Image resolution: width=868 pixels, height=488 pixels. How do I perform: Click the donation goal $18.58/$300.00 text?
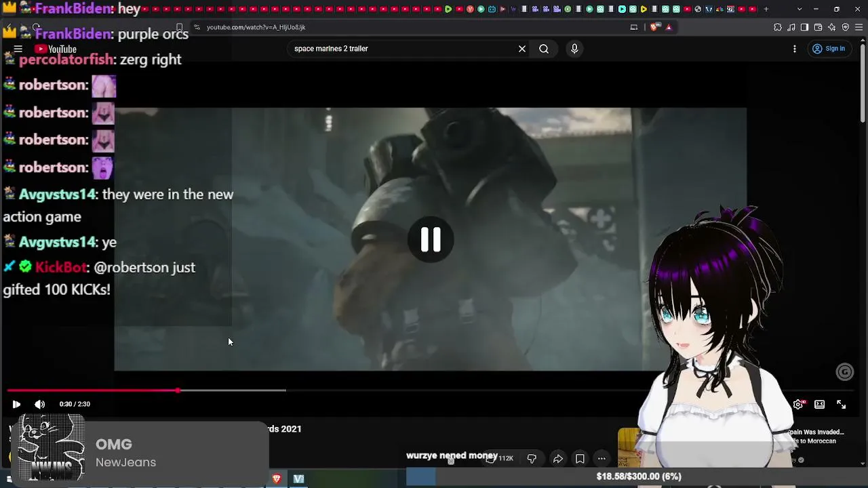(x=639, y=476)
